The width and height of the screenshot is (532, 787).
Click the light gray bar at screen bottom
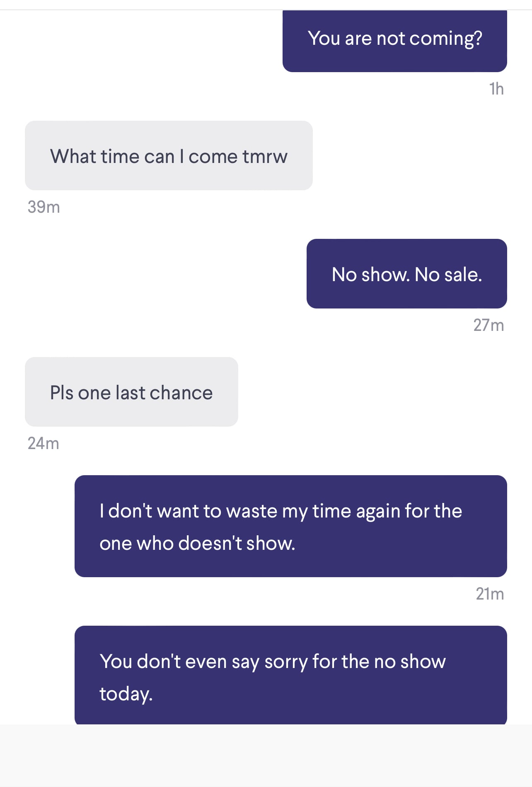point(266,756)
